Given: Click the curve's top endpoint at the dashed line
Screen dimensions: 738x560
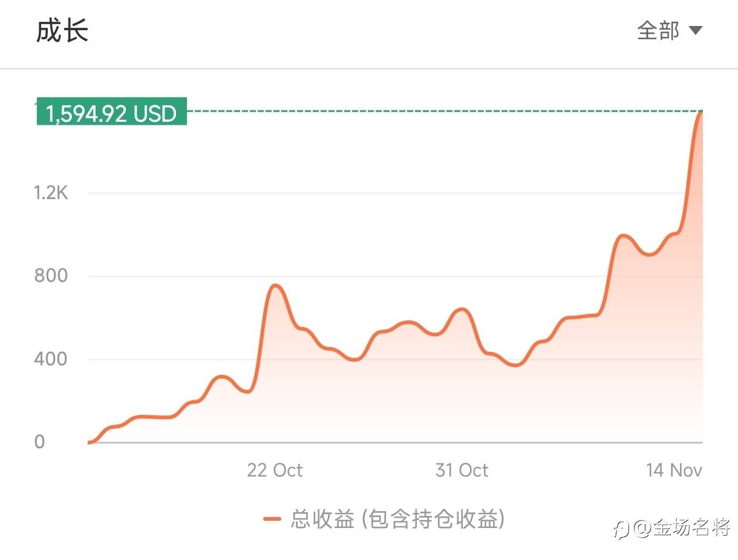Looking at the screenshot, I should (x=701, y=112).
